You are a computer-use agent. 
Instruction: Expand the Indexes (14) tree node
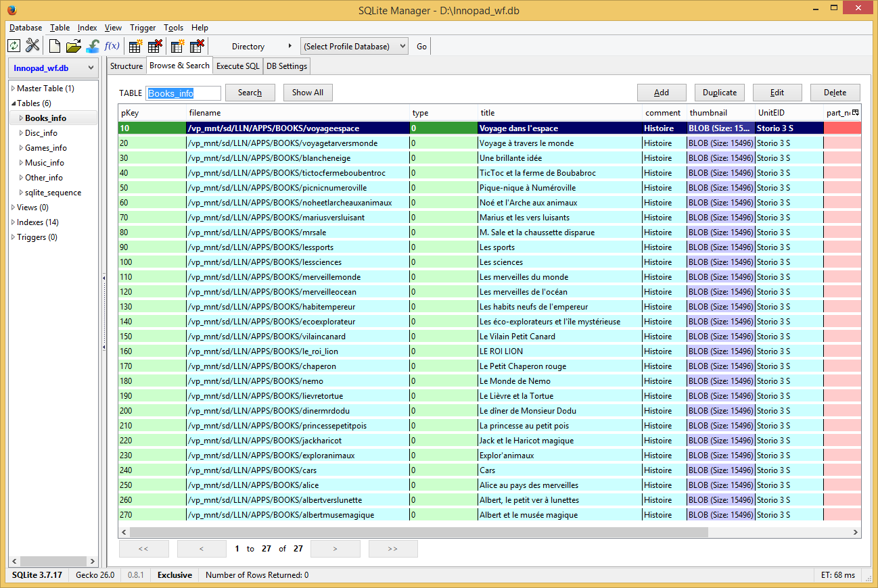coord(13,222)
